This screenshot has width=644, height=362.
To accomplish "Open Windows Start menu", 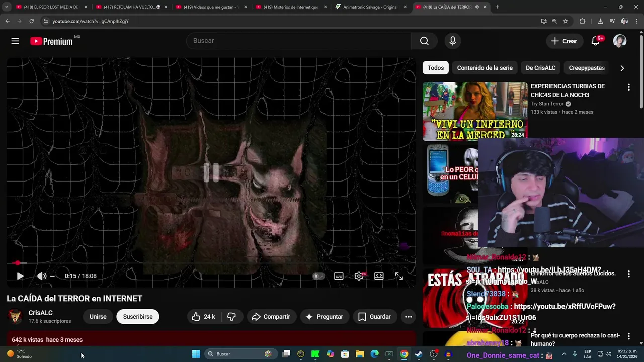I will click(196, 354).
